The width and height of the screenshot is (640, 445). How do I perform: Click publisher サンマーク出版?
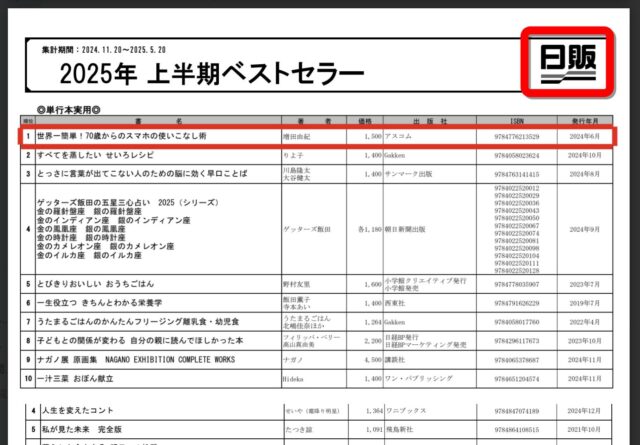(x=409, y=174)
